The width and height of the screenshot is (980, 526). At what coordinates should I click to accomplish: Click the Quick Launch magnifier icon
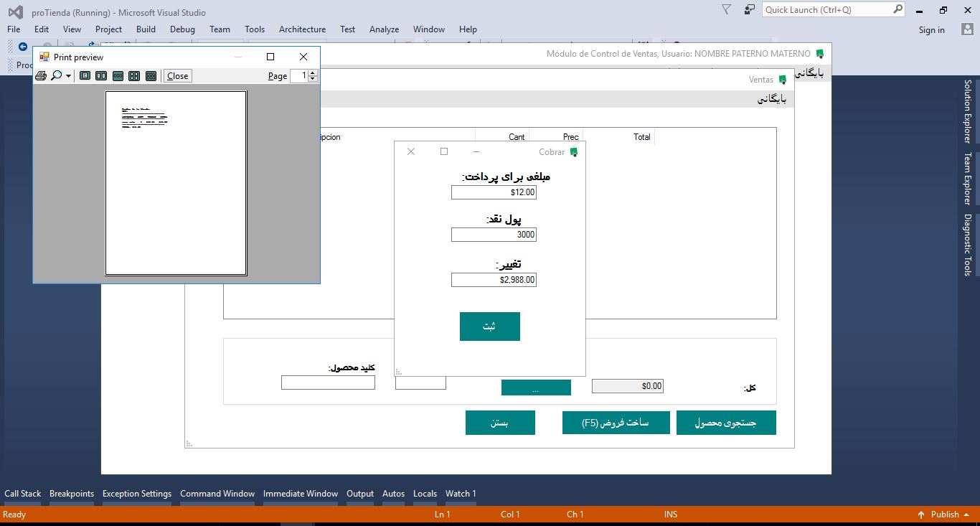(x=897, y=9)
